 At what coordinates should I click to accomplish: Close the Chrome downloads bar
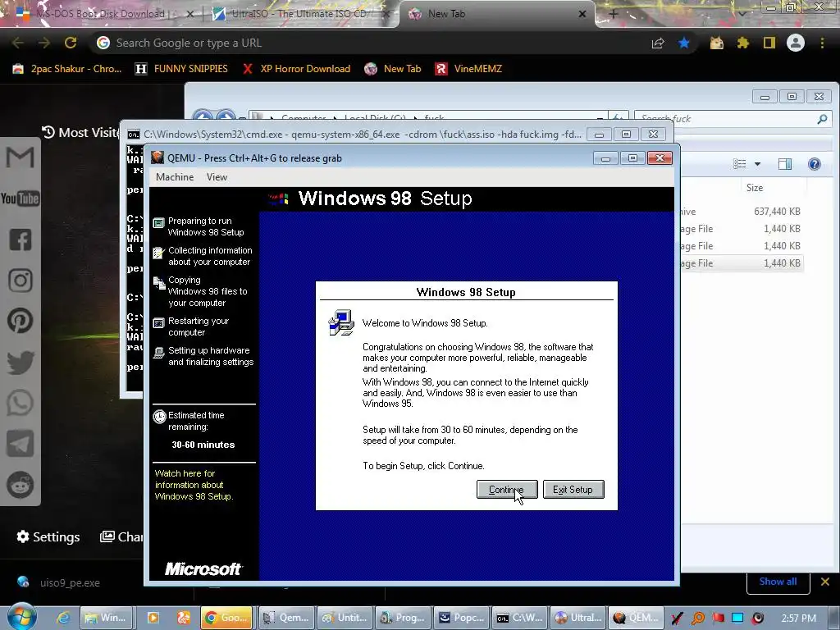tap(825, 582)
